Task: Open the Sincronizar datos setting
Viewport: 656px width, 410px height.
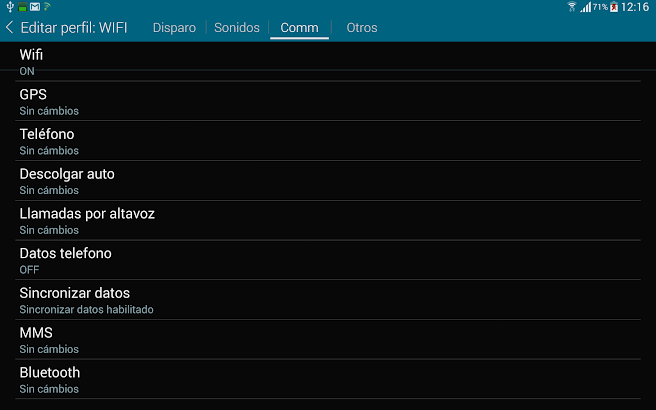Action: (328, 300)
